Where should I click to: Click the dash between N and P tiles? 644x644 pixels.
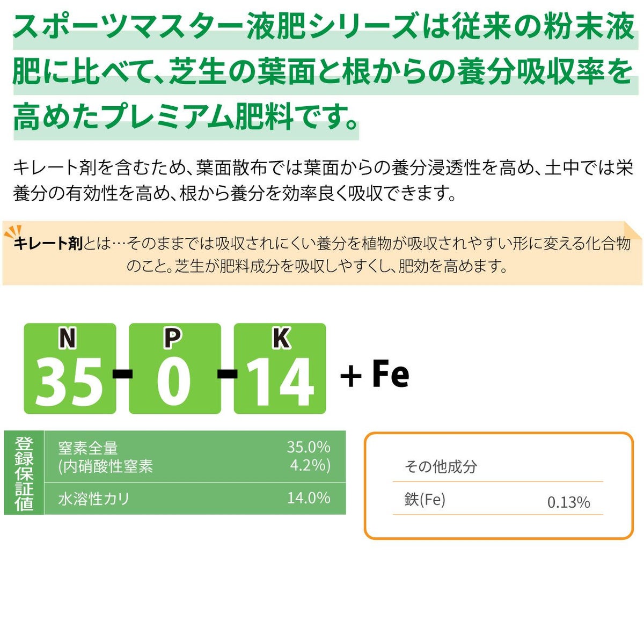pos(122,373)
